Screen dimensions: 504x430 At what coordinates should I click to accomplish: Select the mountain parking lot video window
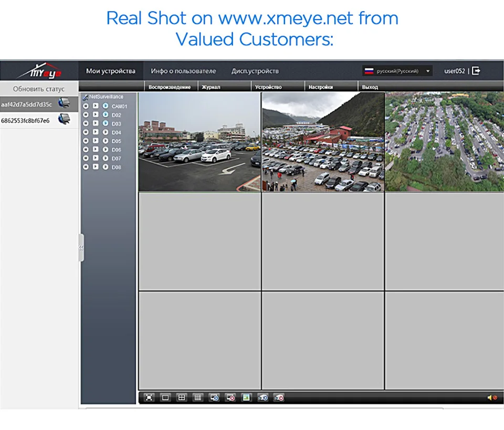pos(323,142)
